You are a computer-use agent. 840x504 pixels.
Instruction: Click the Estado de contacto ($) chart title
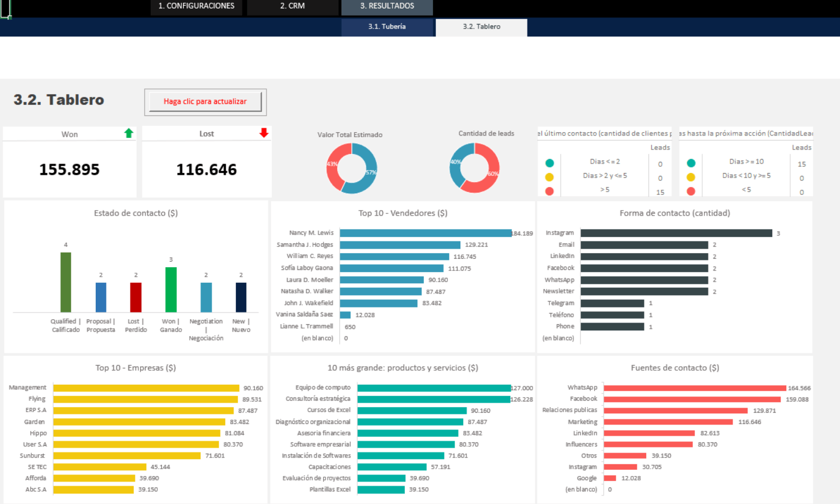click(x=136, y=213)
